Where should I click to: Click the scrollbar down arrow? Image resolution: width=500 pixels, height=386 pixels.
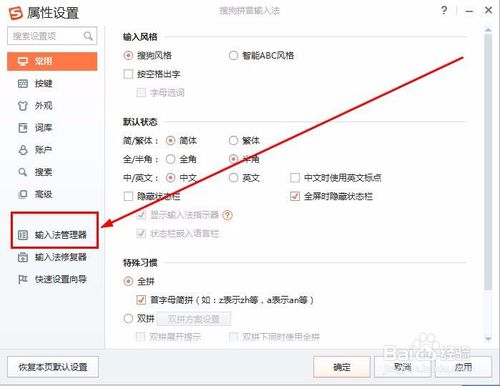coord(488,339)
